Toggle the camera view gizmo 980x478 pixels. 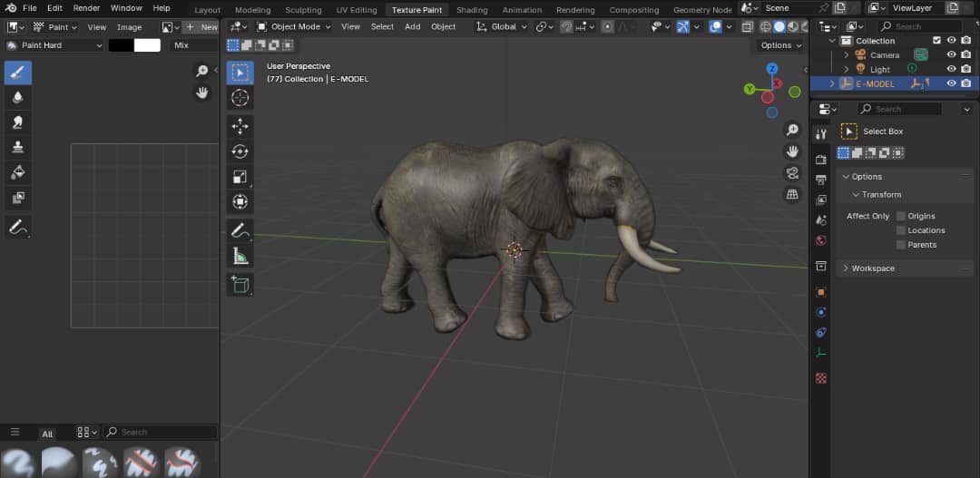(792, 173)
